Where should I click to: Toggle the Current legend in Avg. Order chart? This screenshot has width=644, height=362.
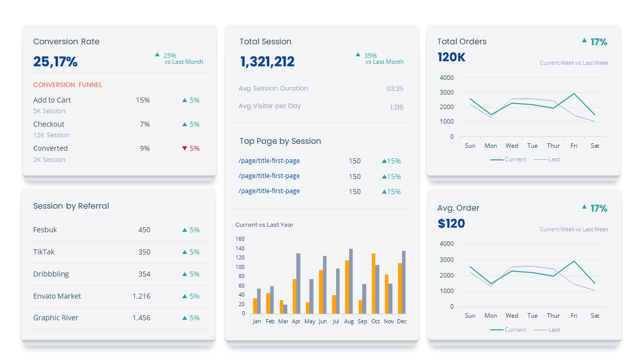coord(508,330)
